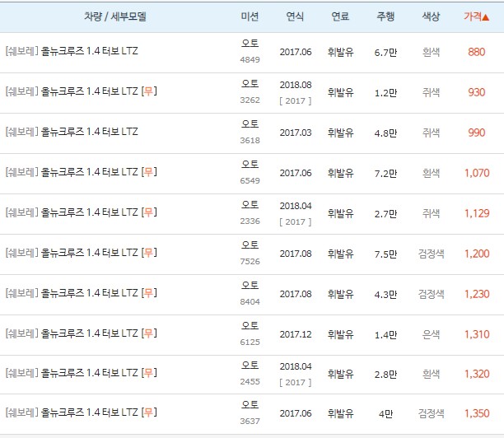504x438 pixels.
Task: Click year 2018.08 in 930 row
Action: pos(296,85)
